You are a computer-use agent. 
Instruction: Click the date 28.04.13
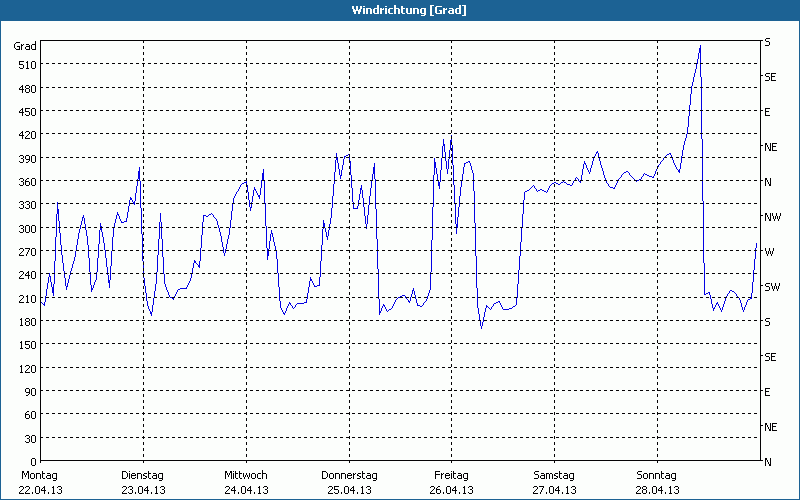pos(658,490)
